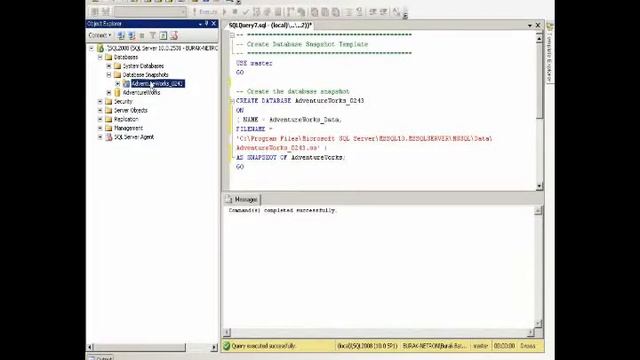Image resolution: width=640 pixels, height=360 pixels.
Task: Collapse the CREATE DATABASE code outline
Action: click(232, 101)
